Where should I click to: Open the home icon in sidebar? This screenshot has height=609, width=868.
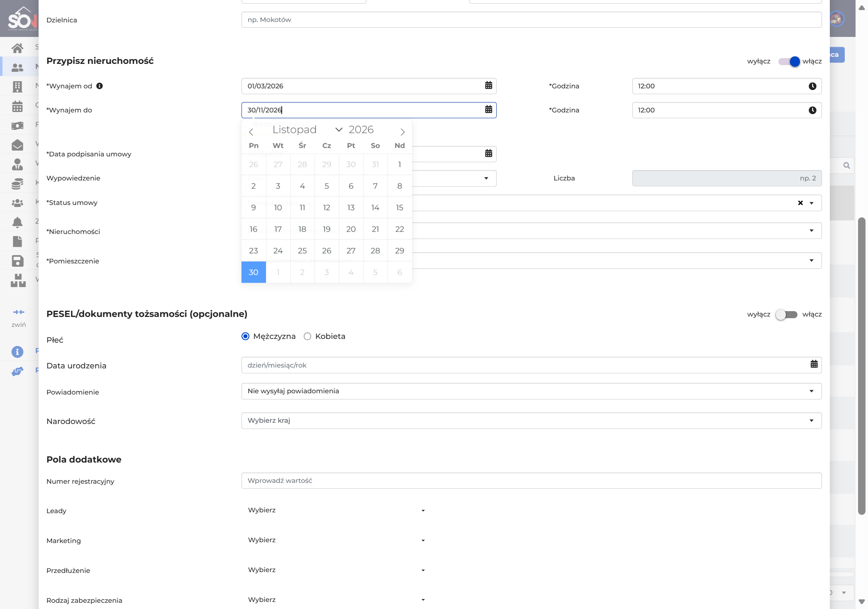pyautogui.click(x=17, y=48)
